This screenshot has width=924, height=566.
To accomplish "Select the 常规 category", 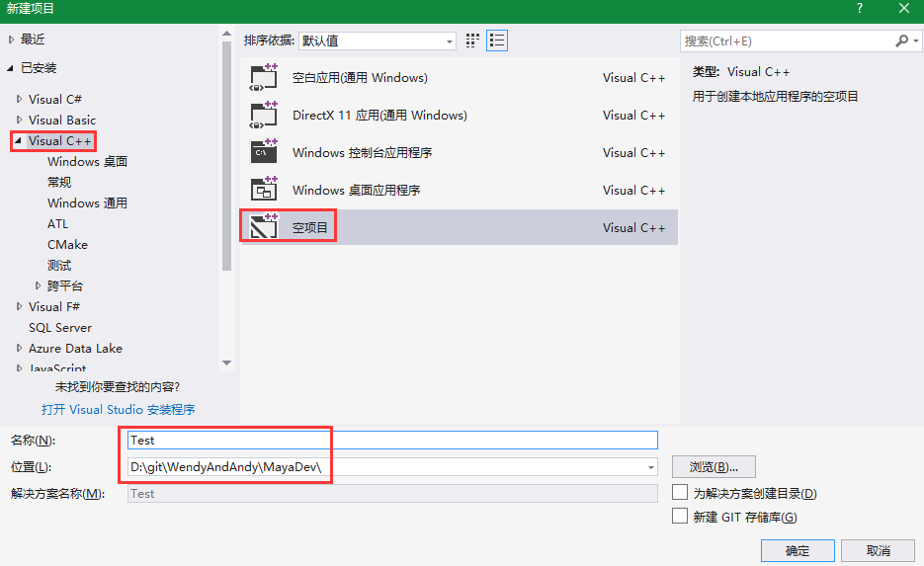I will 59,182.
